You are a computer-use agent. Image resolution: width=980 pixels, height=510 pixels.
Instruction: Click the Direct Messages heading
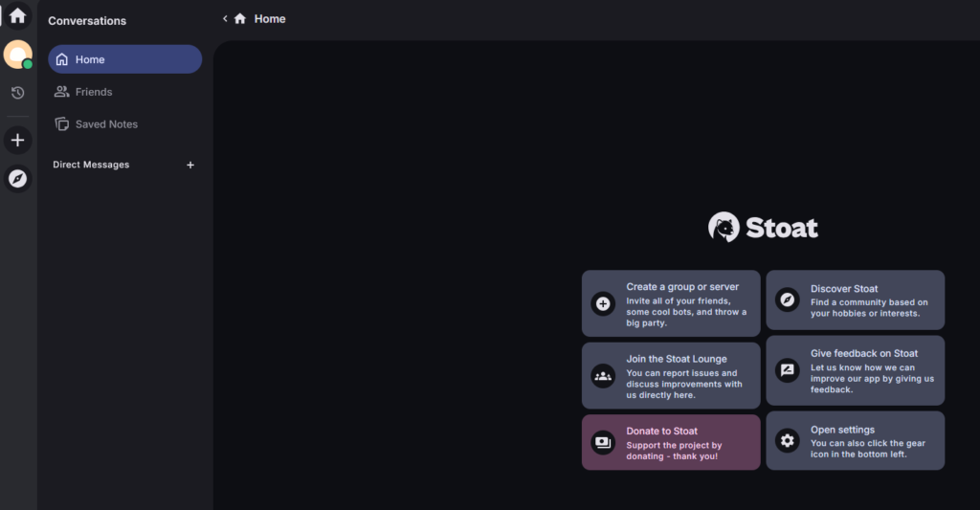[91, 165]
